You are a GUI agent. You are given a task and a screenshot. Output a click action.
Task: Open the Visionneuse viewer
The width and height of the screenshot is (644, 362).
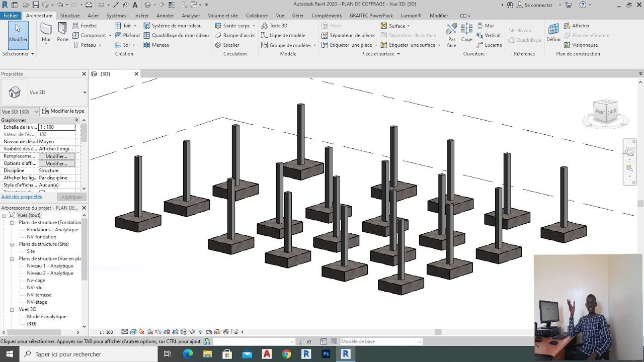pos(581,45)
